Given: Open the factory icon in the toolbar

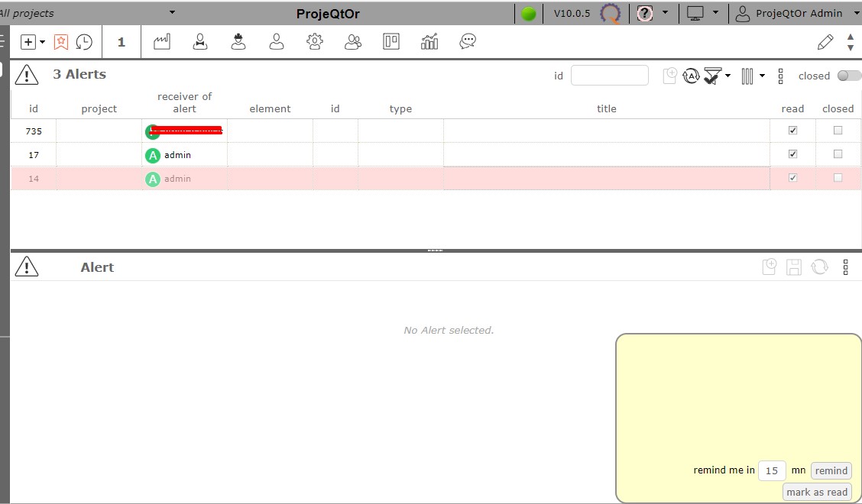Looking at the screenshot, I should tap(162, 41).
